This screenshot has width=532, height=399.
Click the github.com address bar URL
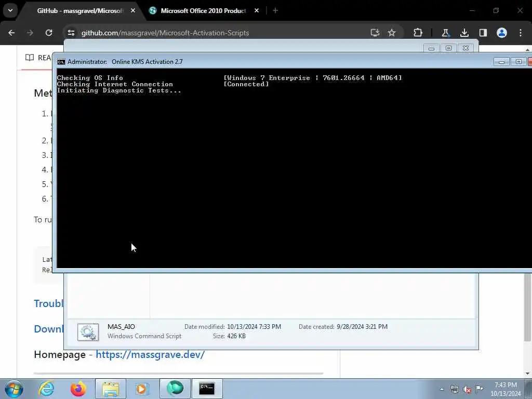[x=165, y=33]
